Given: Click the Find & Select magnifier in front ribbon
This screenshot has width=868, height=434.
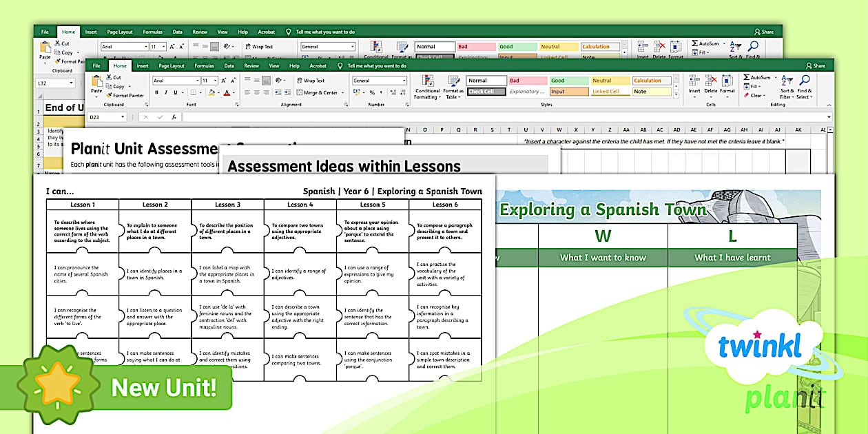Looking at the screenshot, I should [804, 81].
